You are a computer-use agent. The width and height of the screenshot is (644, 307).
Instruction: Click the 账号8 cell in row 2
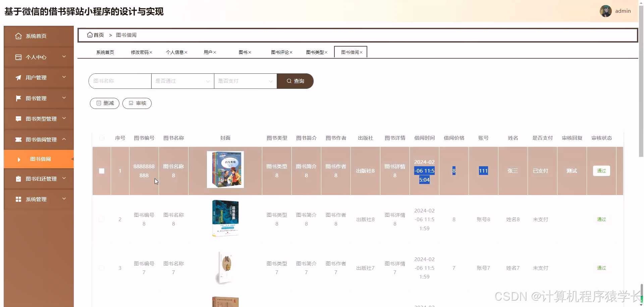[483, 220]
